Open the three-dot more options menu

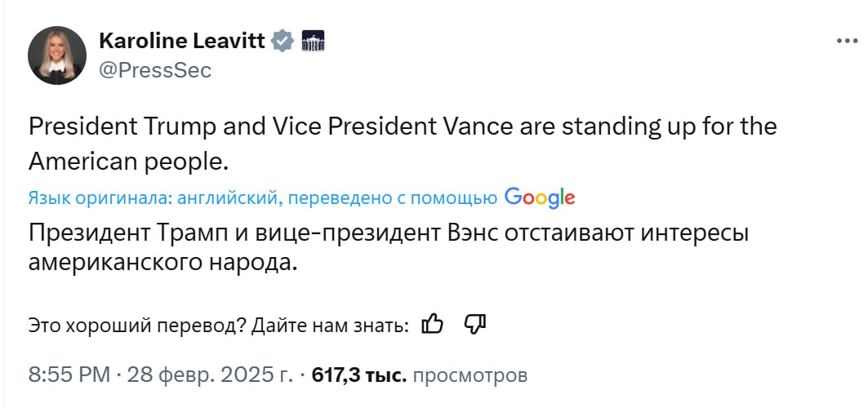(846, 42)
